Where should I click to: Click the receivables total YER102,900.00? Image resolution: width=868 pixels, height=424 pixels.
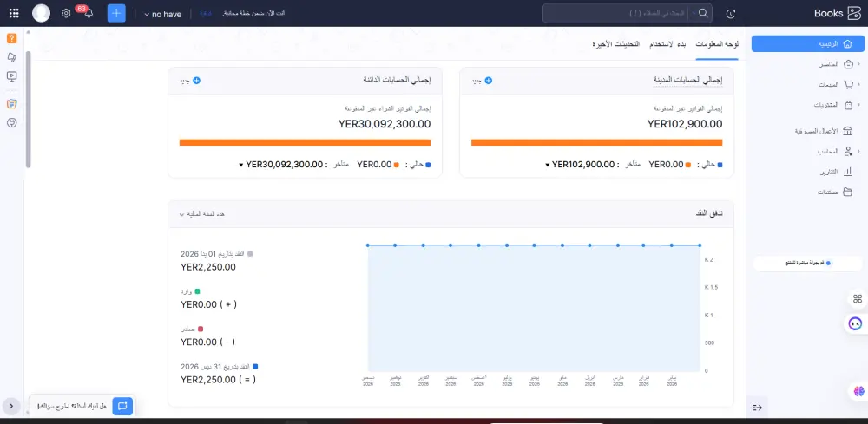[x=685, y=124]
